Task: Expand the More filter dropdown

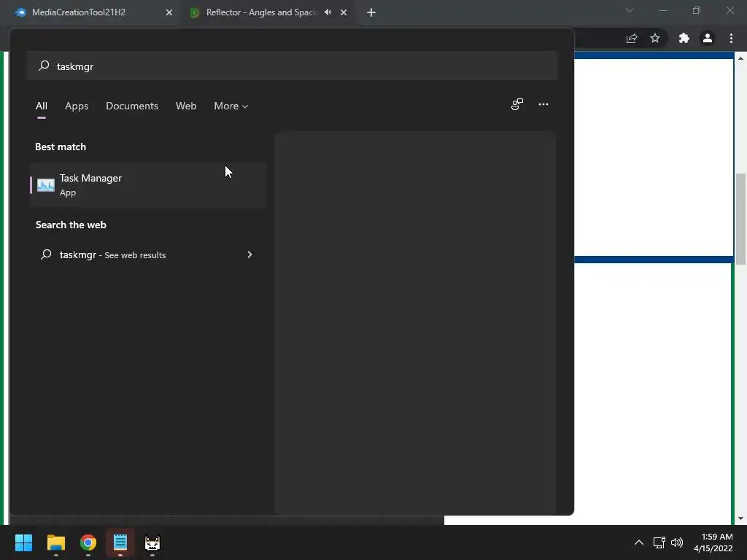Action: [231, 106]
